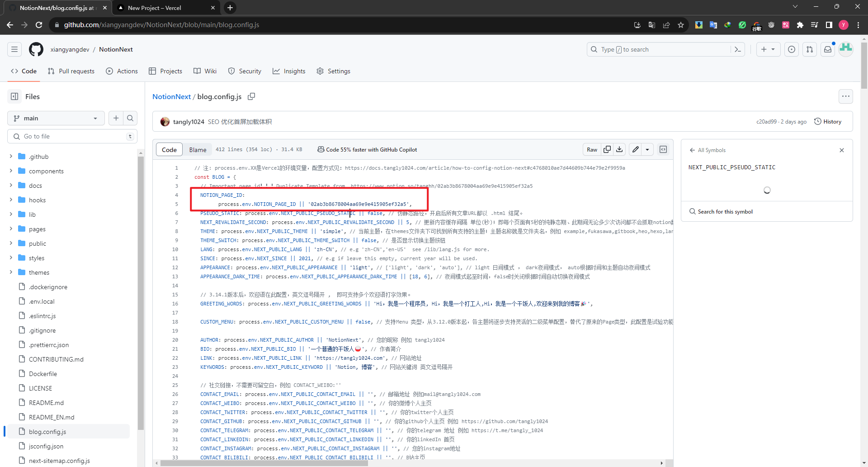Open the jsconfig.json file
Image resolution: width=868 pixels, height=467 pixels.
tap(46, 446)
